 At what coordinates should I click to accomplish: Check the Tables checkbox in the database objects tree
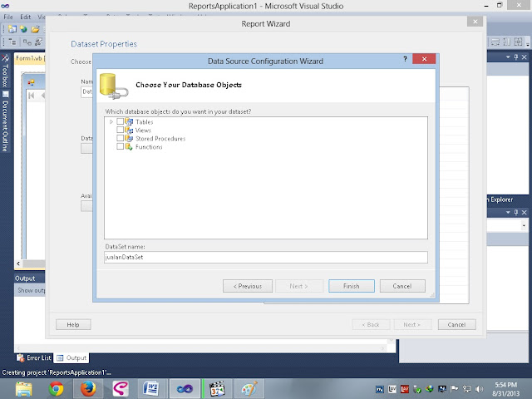pyautogui.click(x=120, y=121)
